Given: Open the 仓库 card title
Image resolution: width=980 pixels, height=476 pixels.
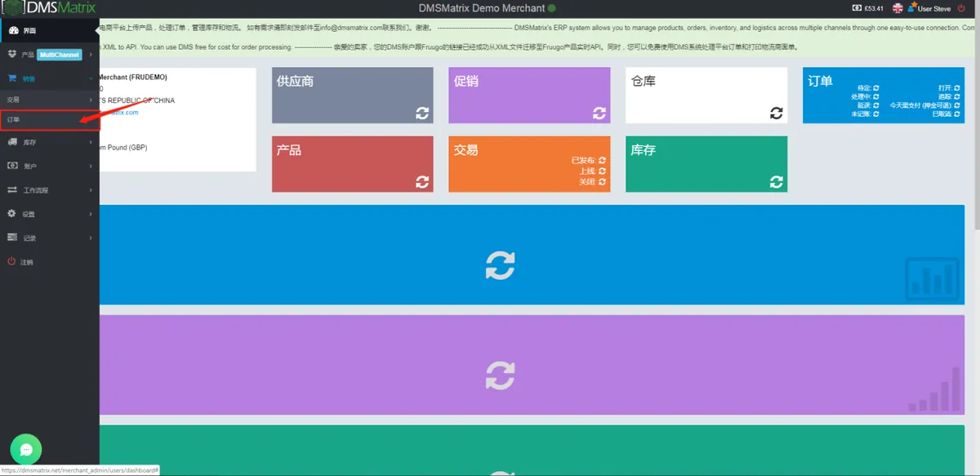Looking at the screenshot, I should (644, 82).
